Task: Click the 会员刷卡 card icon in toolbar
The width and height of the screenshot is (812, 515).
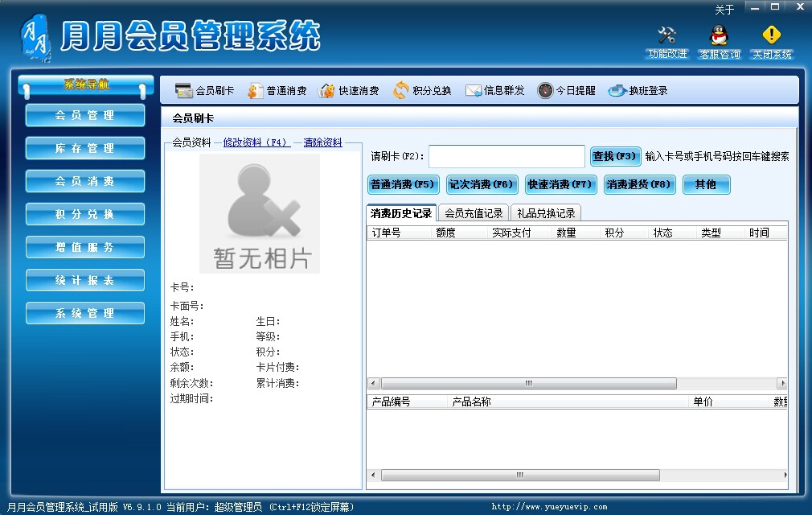Action: point(183,91)
